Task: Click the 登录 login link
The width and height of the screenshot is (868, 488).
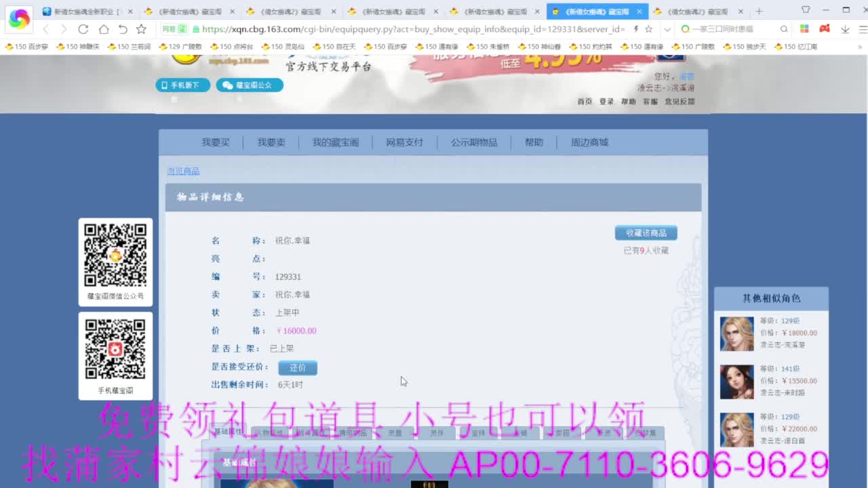Action: (605, 101)
